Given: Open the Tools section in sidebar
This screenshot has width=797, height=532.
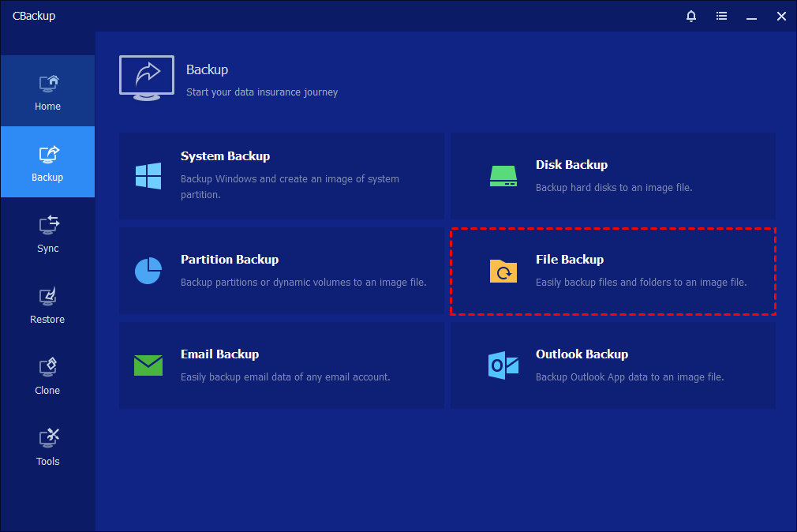Looking at the screenshot, I should click(47, 447).
